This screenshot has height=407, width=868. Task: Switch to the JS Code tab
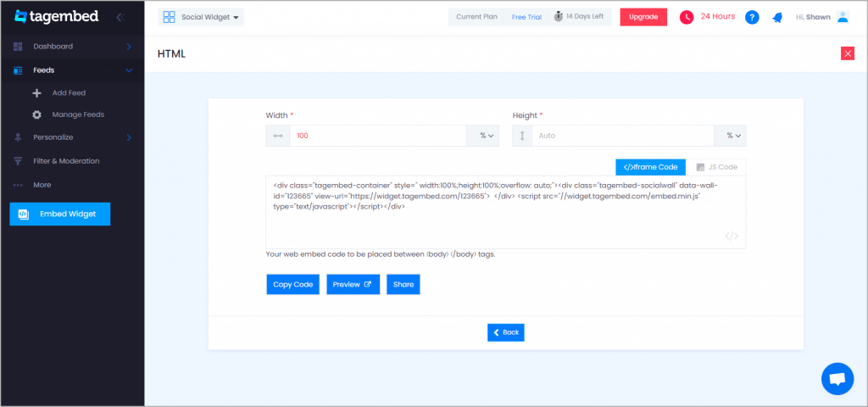(x=716, y=167)
